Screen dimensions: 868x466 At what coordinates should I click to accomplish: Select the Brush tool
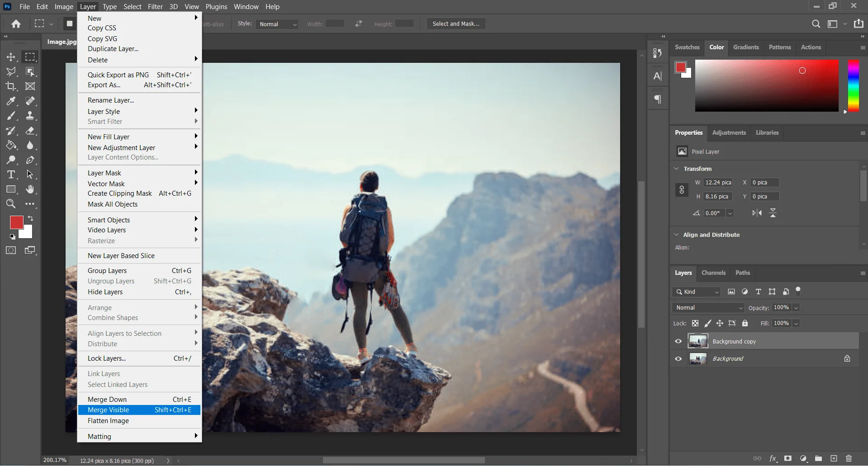[x=11, y=116]
